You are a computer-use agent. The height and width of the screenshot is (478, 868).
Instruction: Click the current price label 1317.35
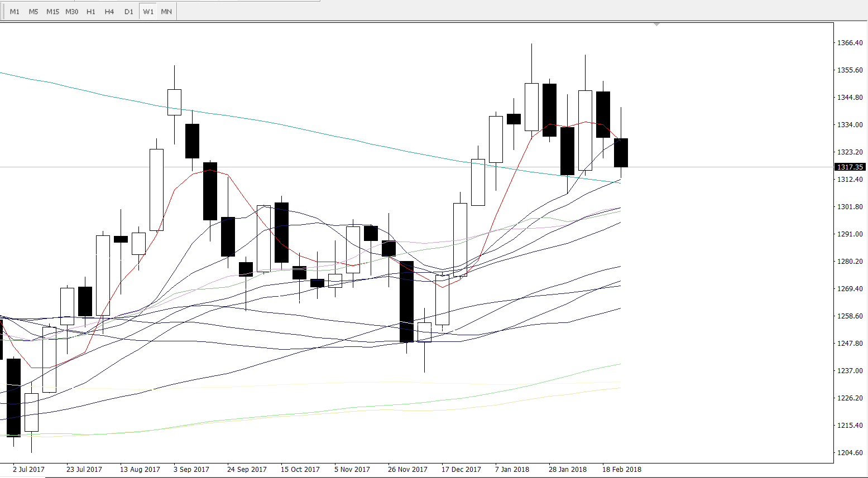(850, 167)
